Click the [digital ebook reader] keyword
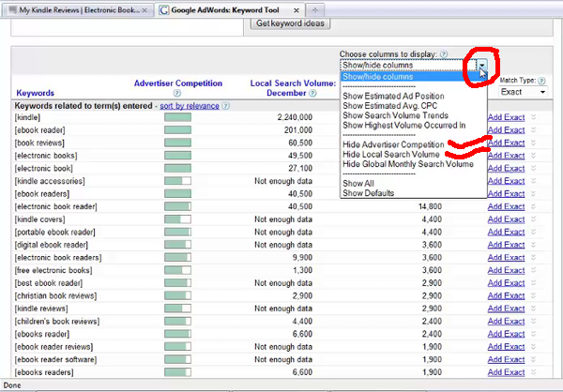 pos(51,245)
